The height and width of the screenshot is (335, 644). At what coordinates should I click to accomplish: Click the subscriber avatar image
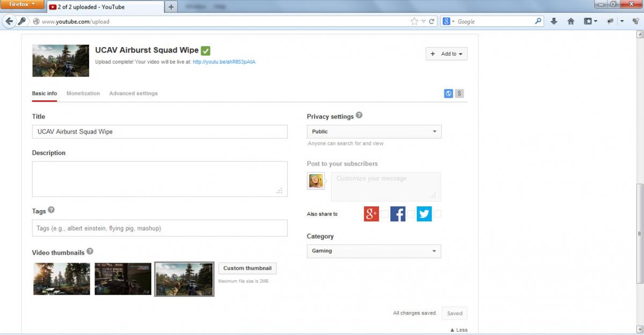(x=316, y=181)
